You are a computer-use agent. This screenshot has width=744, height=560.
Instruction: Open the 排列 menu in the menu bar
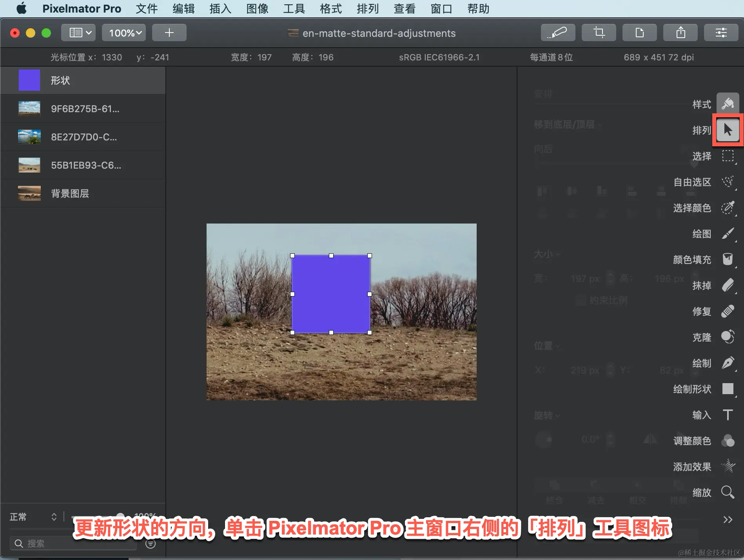(x=368, y=9)
